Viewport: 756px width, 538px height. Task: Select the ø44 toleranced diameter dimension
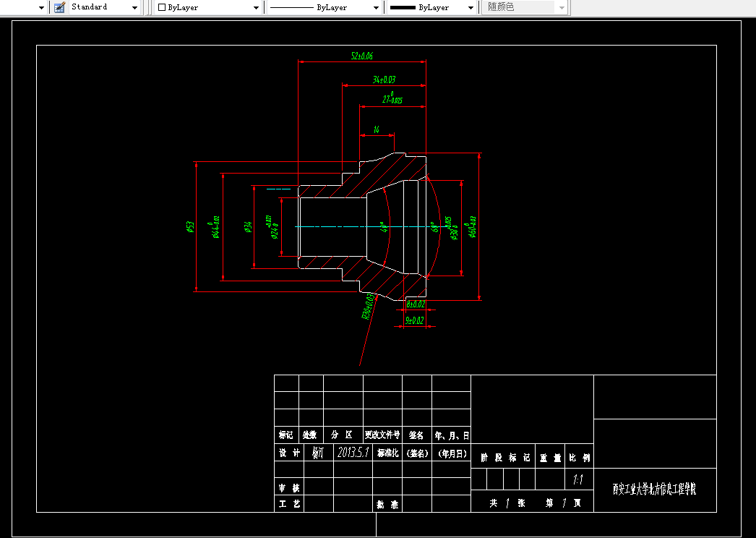pyautogui.click(x=214, y=227)
